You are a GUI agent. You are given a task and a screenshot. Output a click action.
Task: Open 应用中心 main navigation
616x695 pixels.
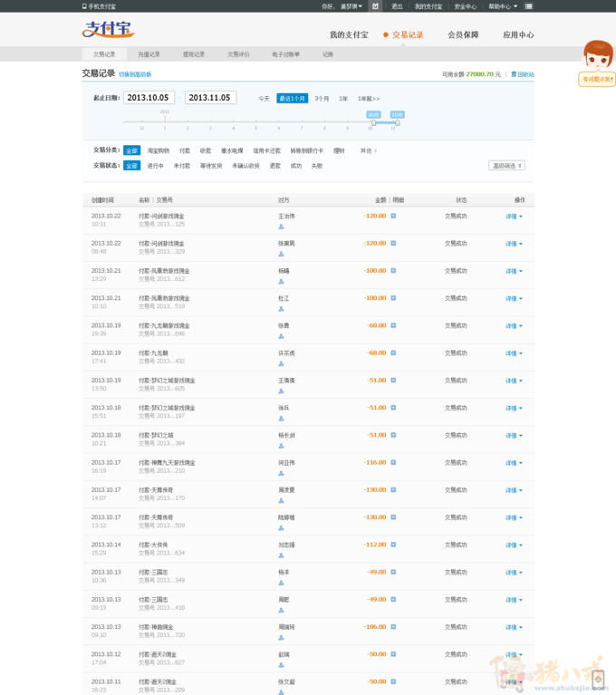[518, 34]
